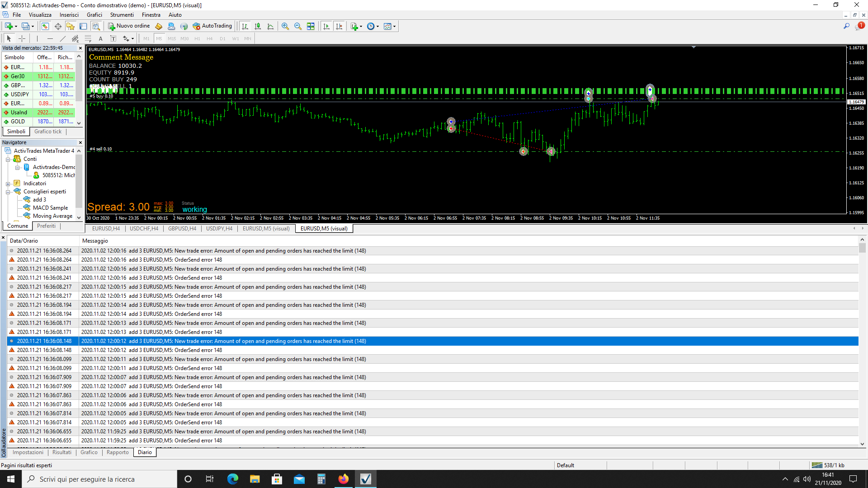The height and width of the screenshot is (488, 868).
Task: Toggle chart auto-scroll icon
Action: tap(326, 26)
